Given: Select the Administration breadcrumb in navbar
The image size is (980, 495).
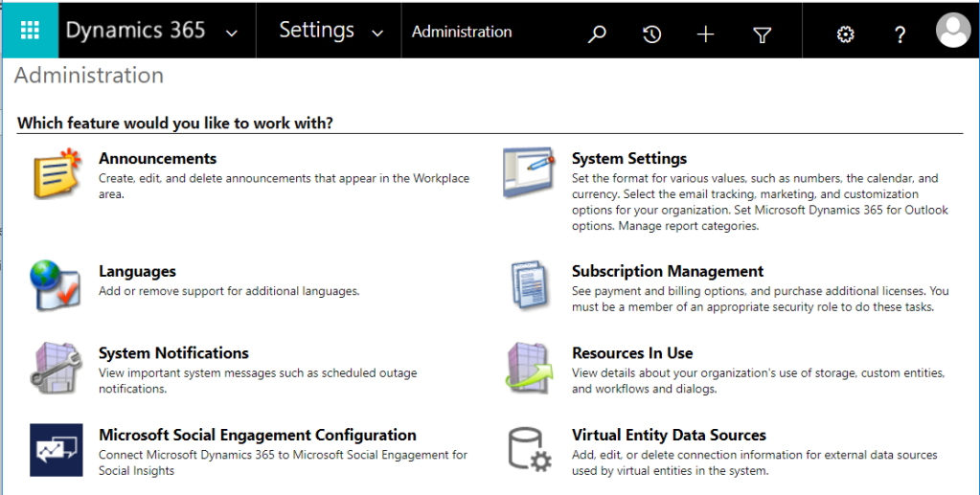Looking at the screenshot, I should [x=462, y=32].
